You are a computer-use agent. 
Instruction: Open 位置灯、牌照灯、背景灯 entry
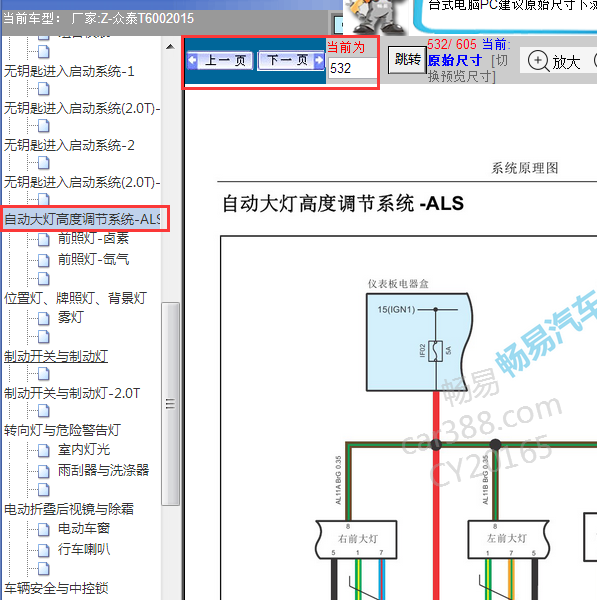tap(75, 298)
